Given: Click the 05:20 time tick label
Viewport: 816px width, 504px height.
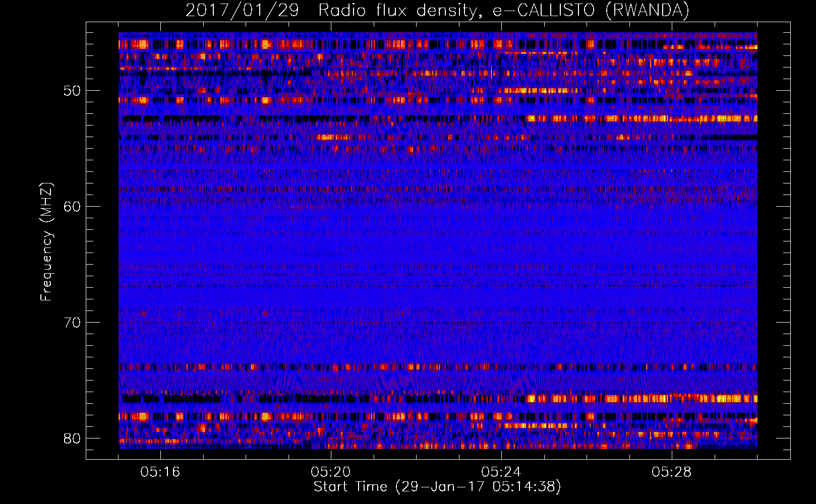Looking at the screenshot, I should point(331,472).
